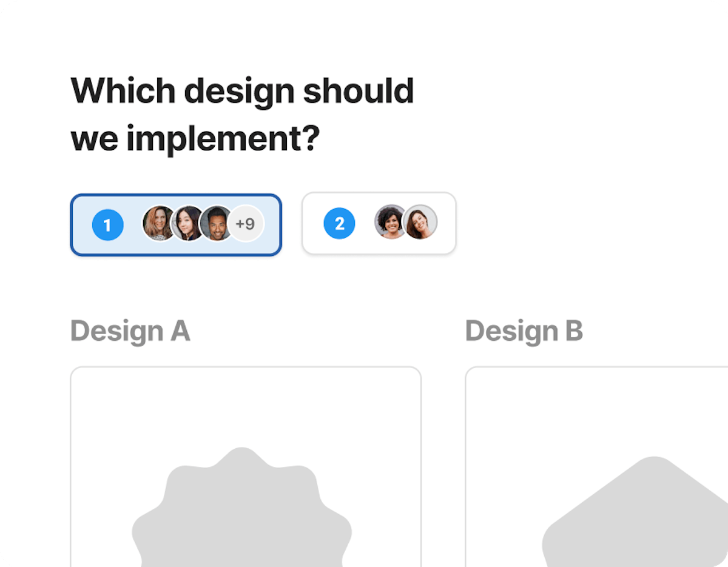Select the middle avatar in option 1
This screenshot has height=567, width=728.
[x=187, y=224]
